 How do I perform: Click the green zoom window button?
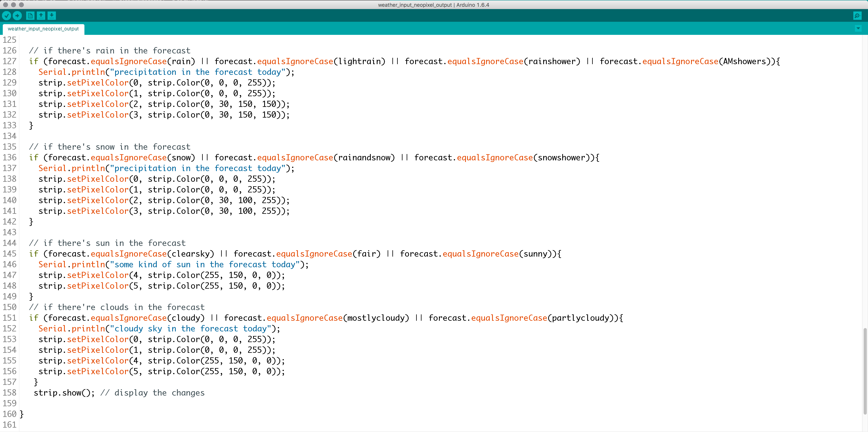click(x=21, y=5)
